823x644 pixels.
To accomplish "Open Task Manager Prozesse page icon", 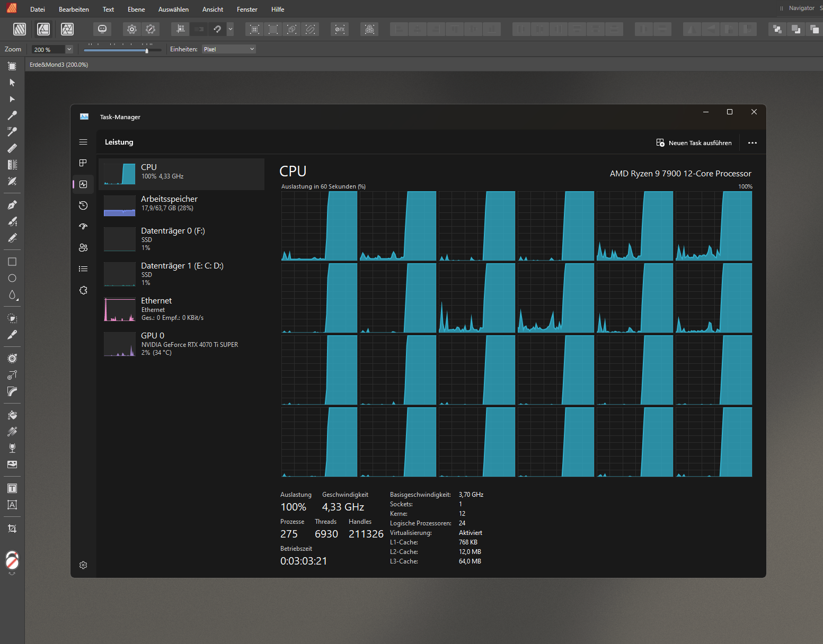I will (x=83, y=163).
